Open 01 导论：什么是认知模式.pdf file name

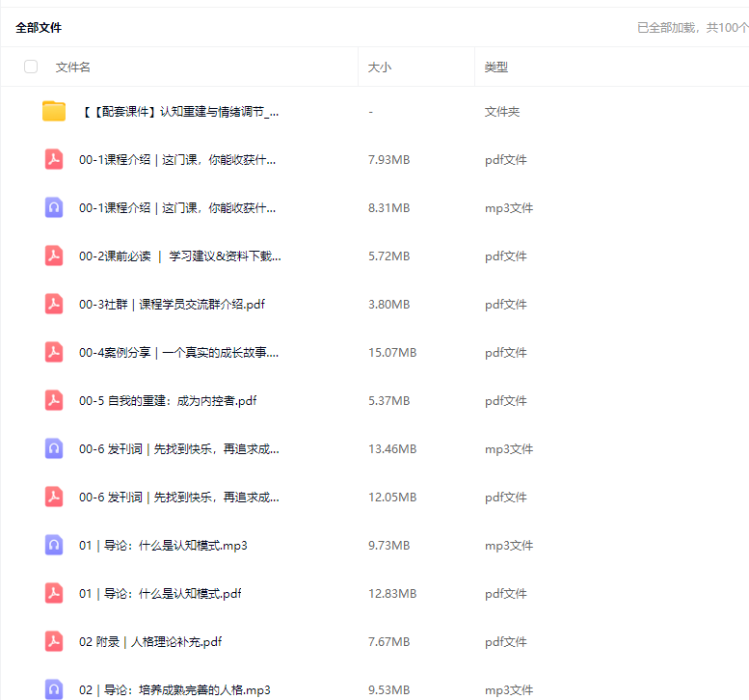160,593
